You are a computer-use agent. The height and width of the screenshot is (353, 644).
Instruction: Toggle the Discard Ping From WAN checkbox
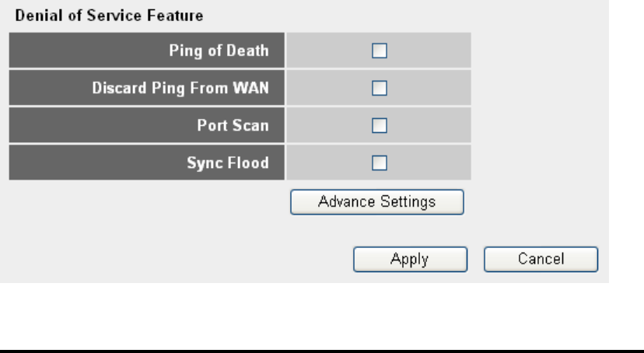click(379, 89)
